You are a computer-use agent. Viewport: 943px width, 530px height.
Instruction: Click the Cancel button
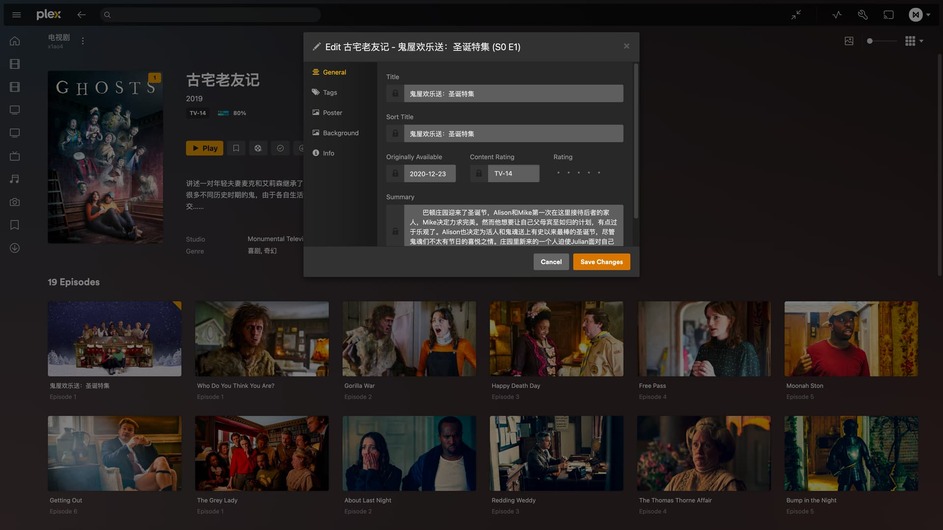[x=551, y=262]
